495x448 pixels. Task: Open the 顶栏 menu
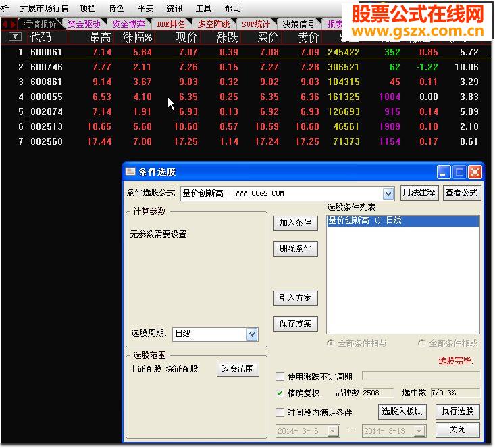(x=87, y=8)
